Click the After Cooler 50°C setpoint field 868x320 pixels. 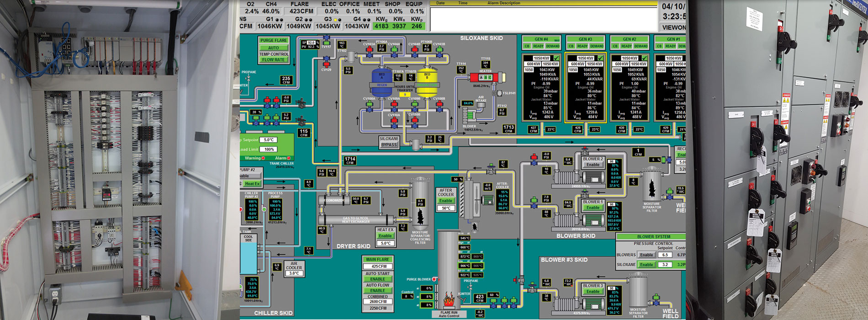point(446,208)
